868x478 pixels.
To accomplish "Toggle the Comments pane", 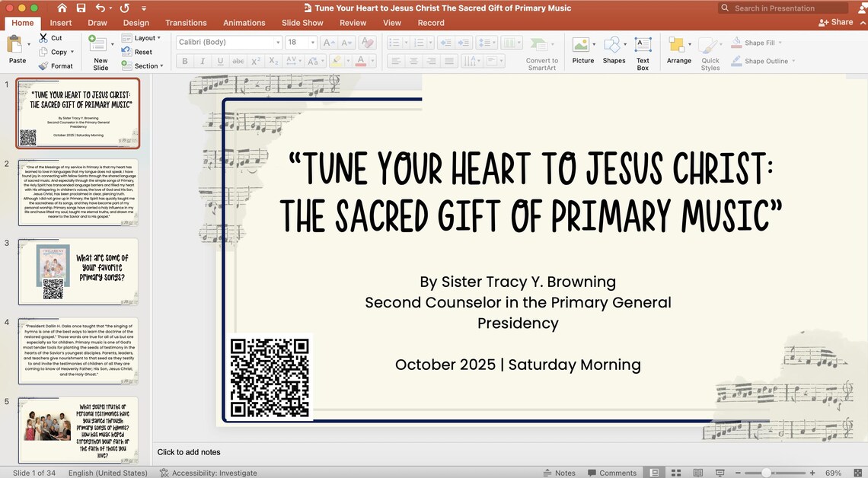I will (x=612, y=473).
